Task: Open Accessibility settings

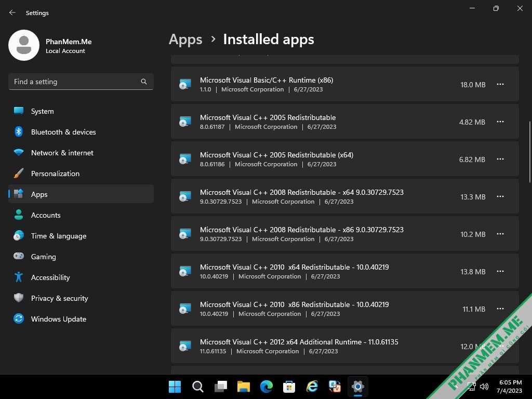Action: click(x=81, y=277)
